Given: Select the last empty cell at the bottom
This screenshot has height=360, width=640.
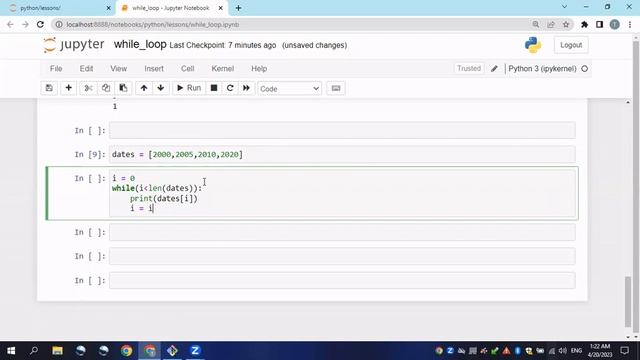Looking at the screenshot, I should click(x=342, y=280).
